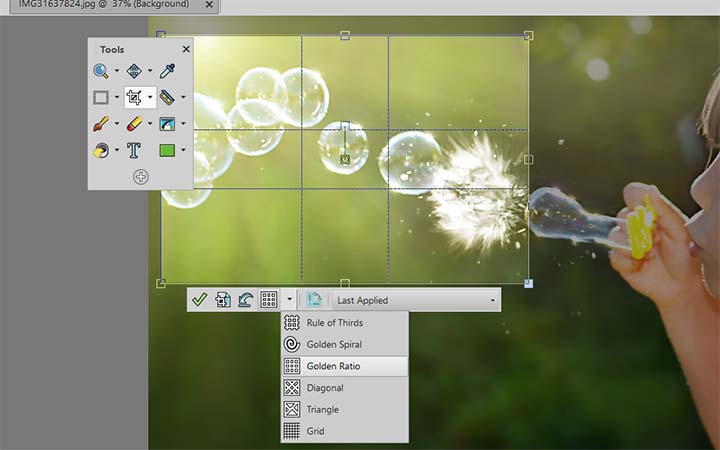This screenshot has height=450, width=720.
Task: Open the composition guide dropdown arrow
Action: click(289, 300)
